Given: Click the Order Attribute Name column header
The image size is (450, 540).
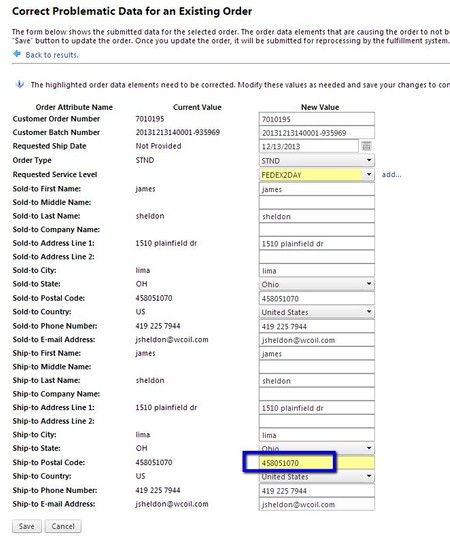Looking at the screenshot, I should pyautogui.click(x=74, y=107).
